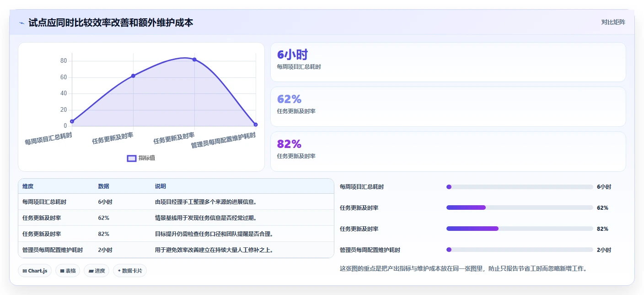
Task: Click the progress bar labeled 62%
Action: click(x=520, y=208)
